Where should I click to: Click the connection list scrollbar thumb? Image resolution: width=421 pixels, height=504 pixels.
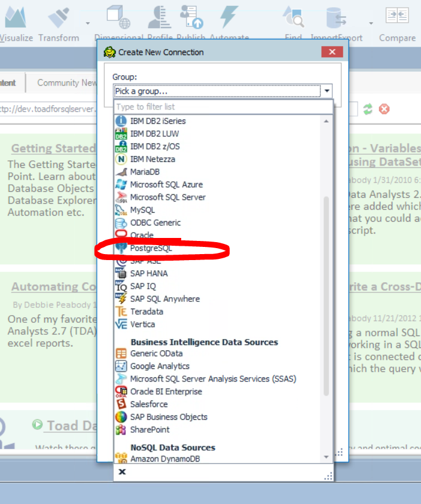[x=326, y=296]
